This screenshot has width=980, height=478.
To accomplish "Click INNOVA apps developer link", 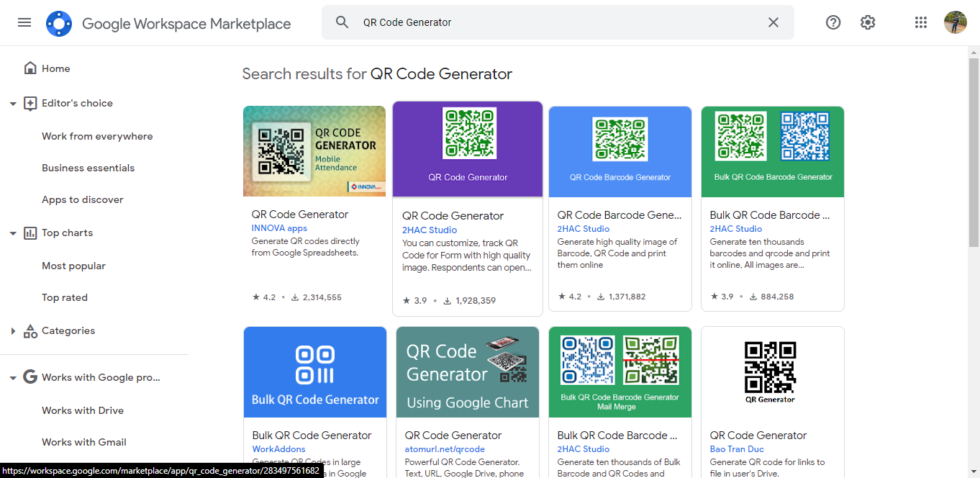I will pyautogui.click(x=279, y=228).
